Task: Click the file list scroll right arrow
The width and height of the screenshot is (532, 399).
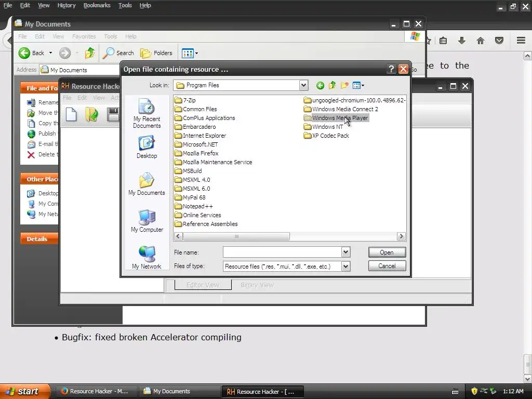Action: 401,236
